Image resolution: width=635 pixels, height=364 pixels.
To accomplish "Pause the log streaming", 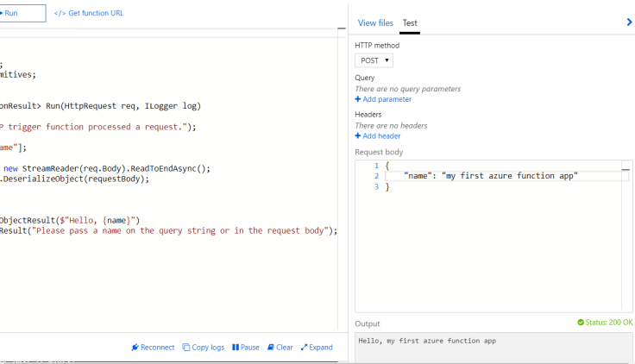I will point(246,348).
